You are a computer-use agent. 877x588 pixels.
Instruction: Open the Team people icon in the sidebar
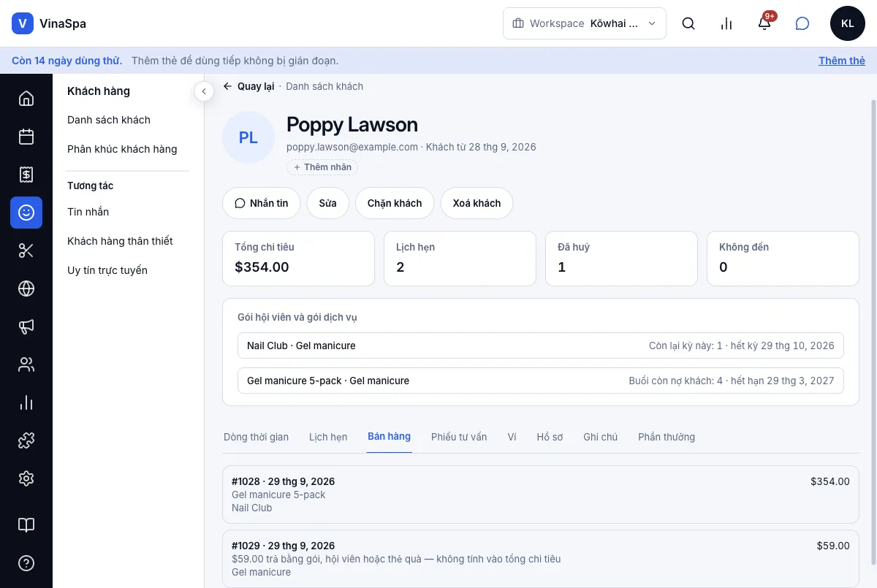26,364
